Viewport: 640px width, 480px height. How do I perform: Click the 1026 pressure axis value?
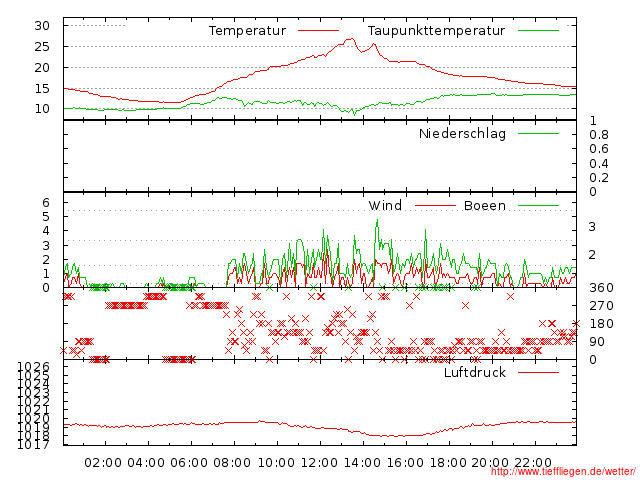[33, 367]
